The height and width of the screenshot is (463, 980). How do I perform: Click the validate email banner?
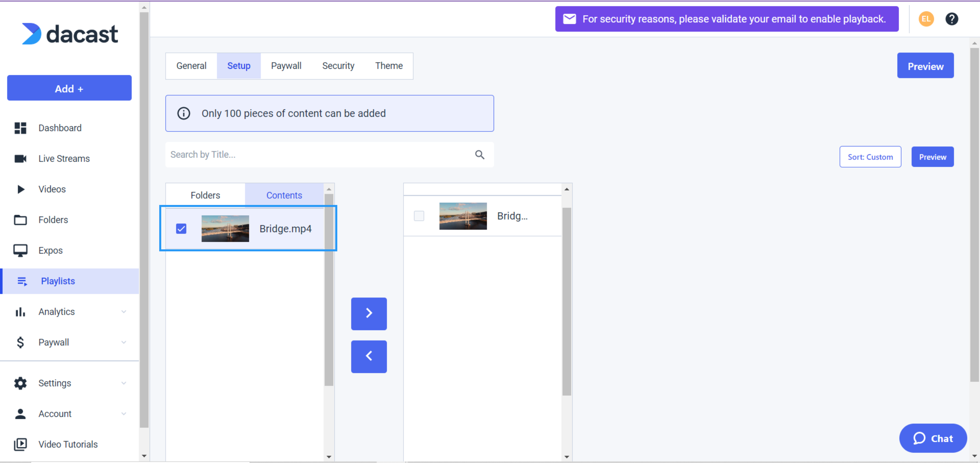(727, 19)
